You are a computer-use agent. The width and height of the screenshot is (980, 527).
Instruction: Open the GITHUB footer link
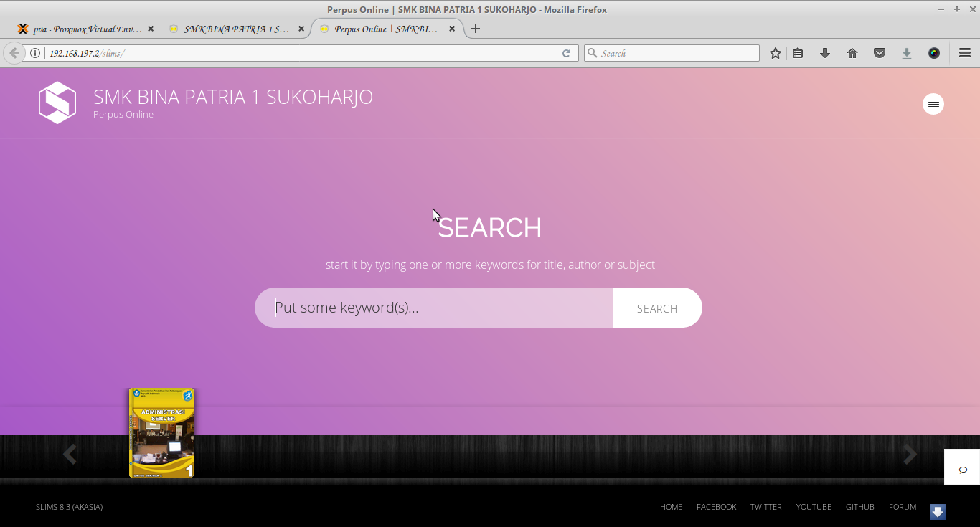859,507
